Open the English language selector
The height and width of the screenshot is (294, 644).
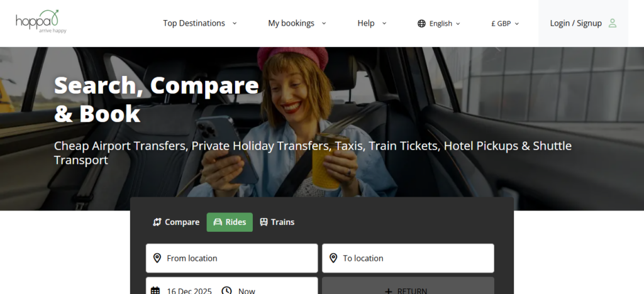click(x=438, y=23)
